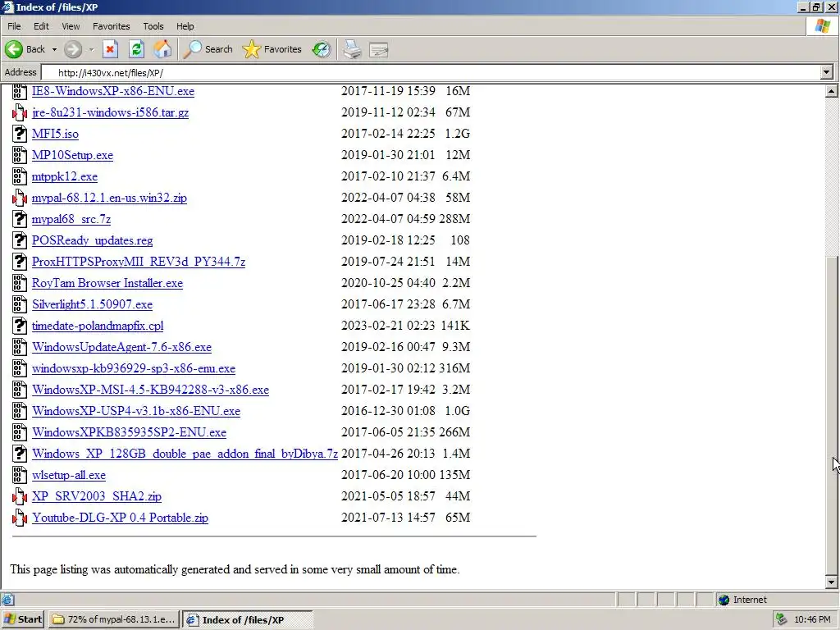
Task: Open WindowsXP-MSI-4.5-KB942288-v3-x86.exe link
Action: coord(151,390)
